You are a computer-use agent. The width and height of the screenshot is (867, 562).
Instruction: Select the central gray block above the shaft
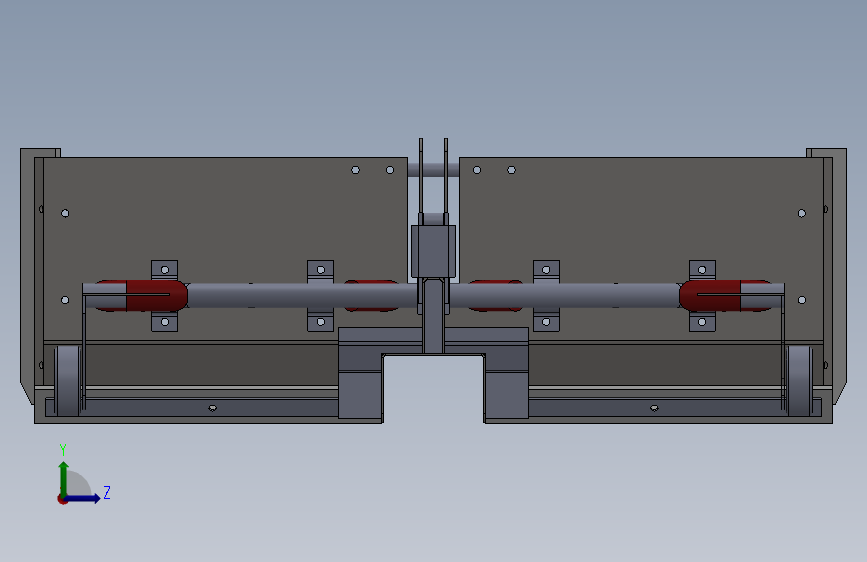click(434, 251)
